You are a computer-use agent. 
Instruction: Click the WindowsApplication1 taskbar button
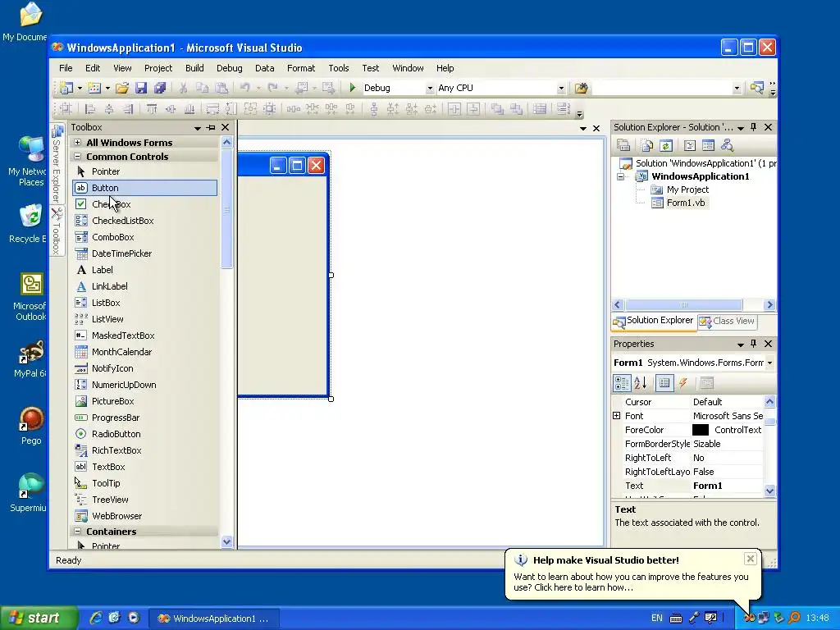click(213, 619)
